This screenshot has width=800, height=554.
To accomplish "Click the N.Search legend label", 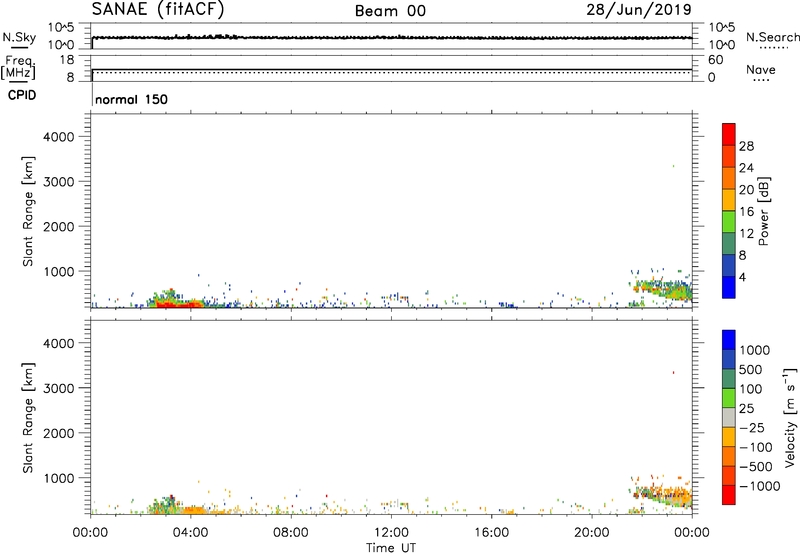I will (772, 37).
